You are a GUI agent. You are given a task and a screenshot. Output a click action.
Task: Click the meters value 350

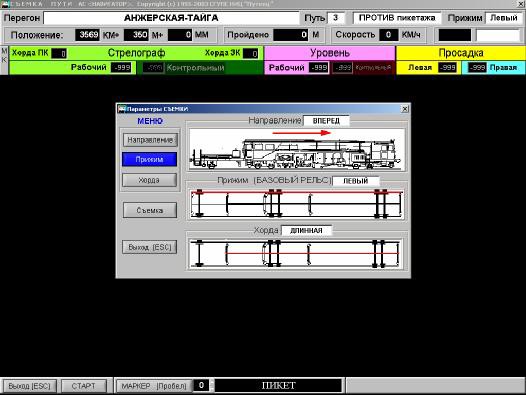(x=136, y=35)
